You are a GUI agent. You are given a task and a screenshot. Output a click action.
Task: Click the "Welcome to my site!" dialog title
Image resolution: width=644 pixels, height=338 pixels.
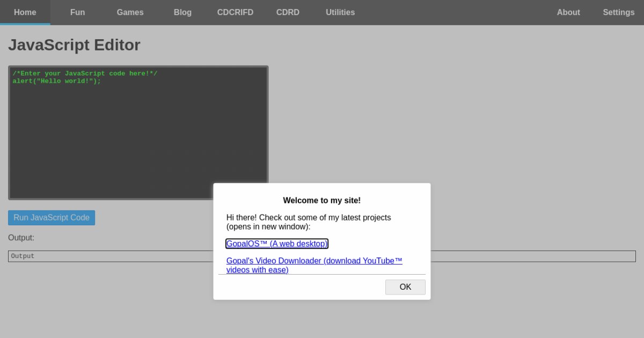click(x=321, y=201)
